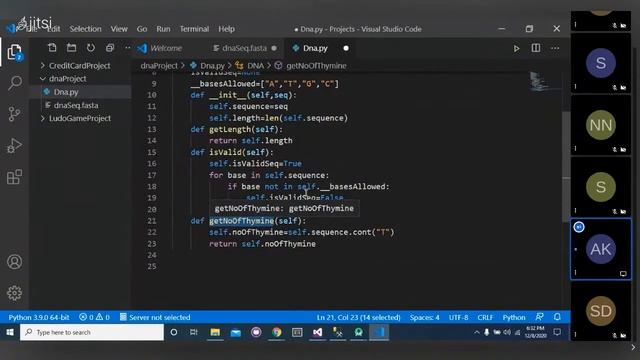640x360 pixels.
Task: Click the feedback icon in status bar
Action: (x=539, y=317)
